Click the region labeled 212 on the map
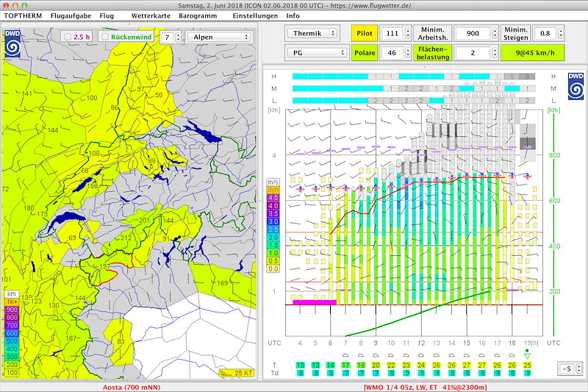The image size is (588, 392). point(126,238)
